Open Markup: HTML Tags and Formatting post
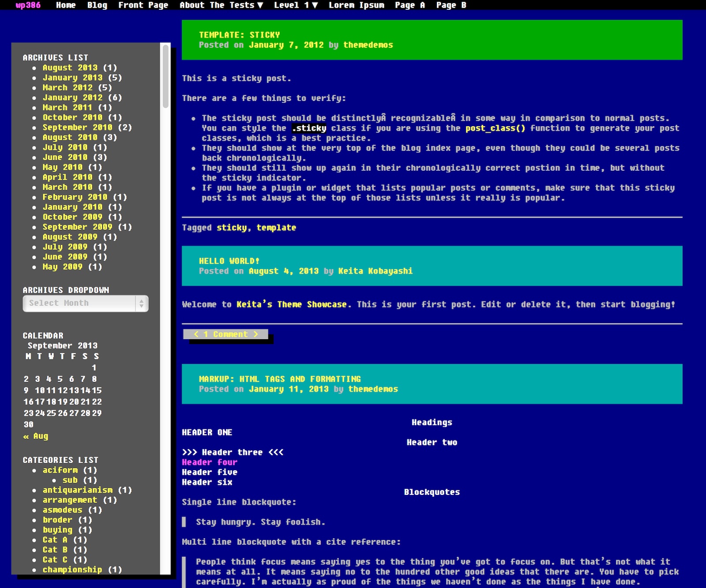This screenshot has height=588, width=706. tap(280, 379)
